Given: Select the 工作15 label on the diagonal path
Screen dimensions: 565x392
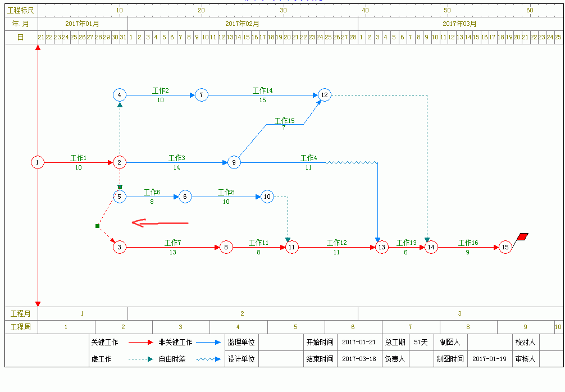Looking at the screenshot, I should pos(284,121).
